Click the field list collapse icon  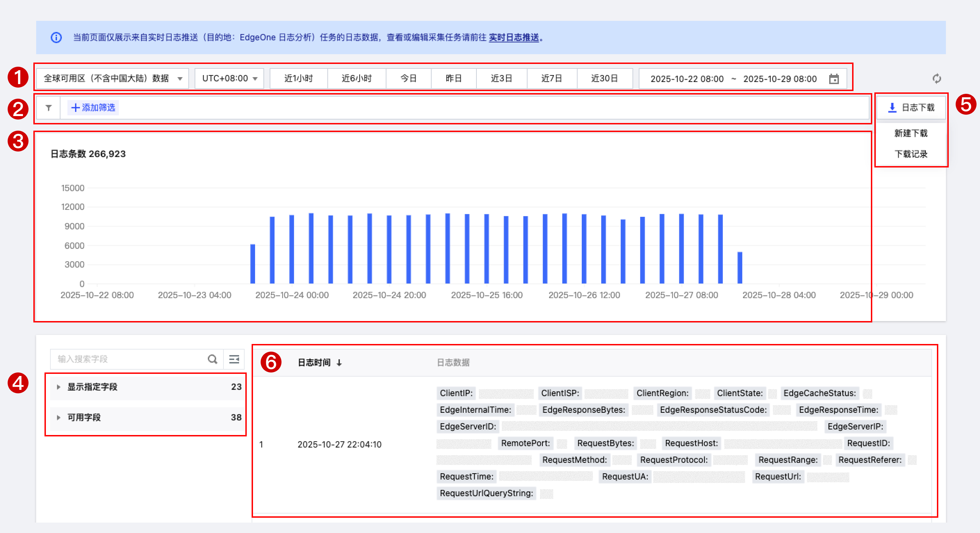[234, 359]
